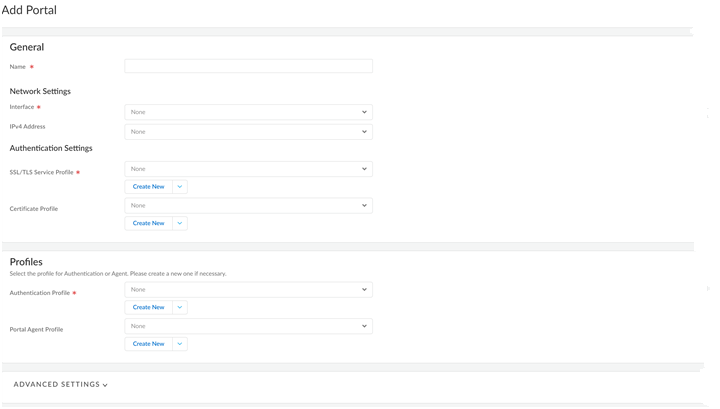The image size is (720, 409).
Task: Click the Certificate Profile field label
Action: point(33,209)
